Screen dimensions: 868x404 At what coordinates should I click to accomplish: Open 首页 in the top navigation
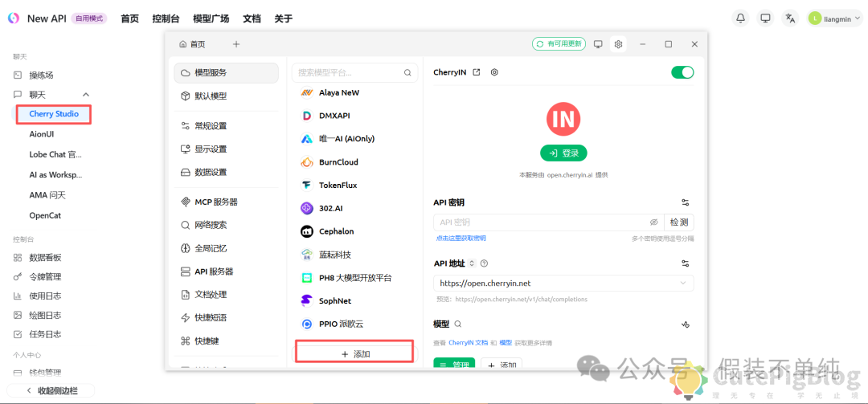[x=129, y=18]
